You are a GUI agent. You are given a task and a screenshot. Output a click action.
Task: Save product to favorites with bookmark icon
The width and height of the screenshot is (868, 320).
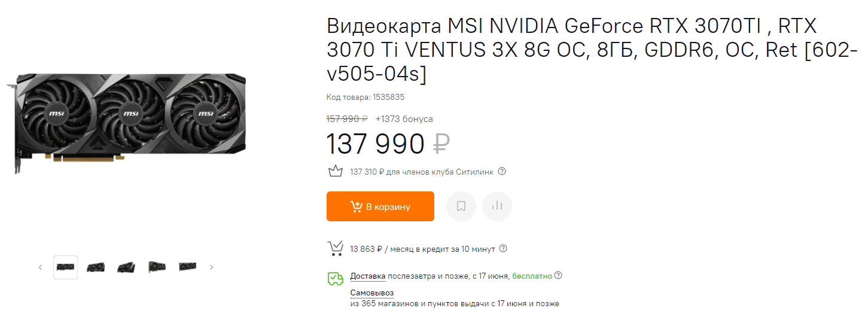click(x=461, y=206)
